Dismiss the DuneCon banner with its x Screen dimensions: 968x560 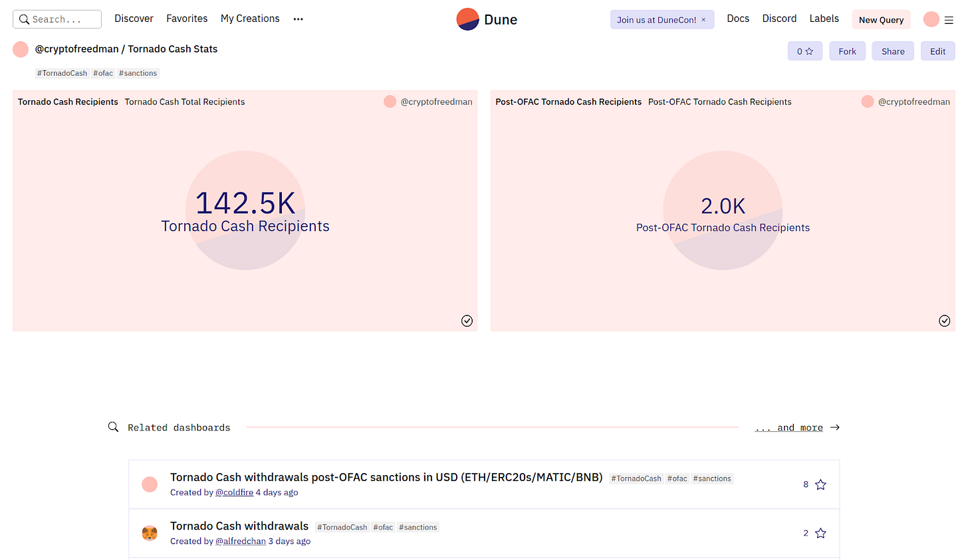(x=703, y=20)
